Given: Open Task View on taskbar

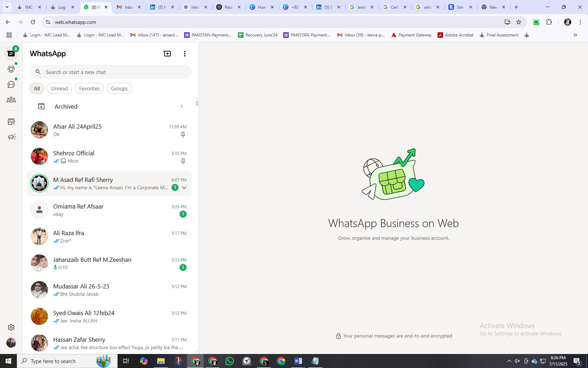Looking at the screenshot, I should click(x=126, y=361).
